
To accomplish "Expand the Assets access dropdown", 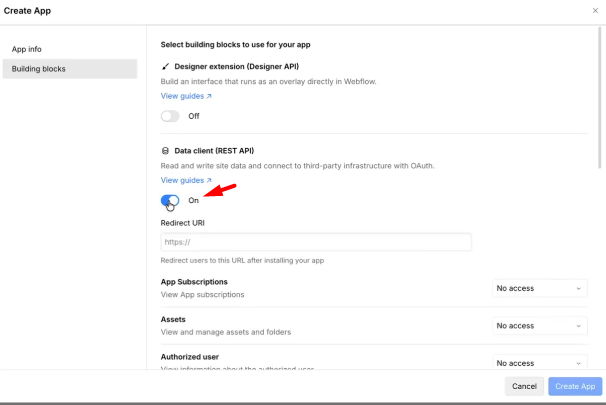I will tap(539, 325).
